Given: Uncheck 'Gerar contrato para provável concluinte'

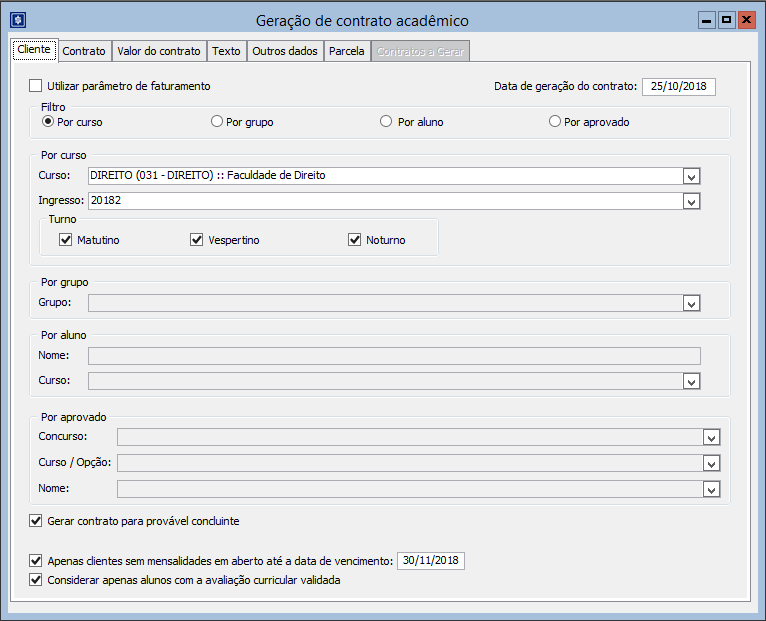Looking at the screenshot, I should point(37,521).
